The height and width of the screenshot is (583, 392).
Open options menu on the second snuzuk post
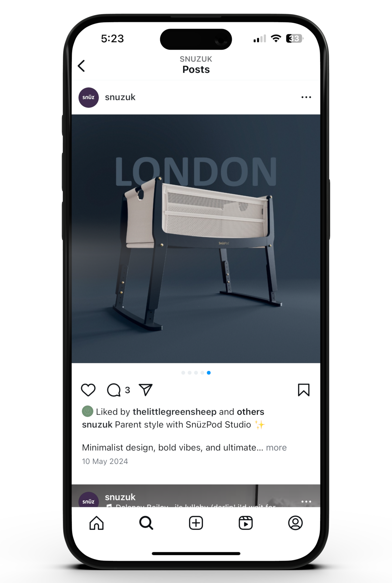[x=306, y=501]
